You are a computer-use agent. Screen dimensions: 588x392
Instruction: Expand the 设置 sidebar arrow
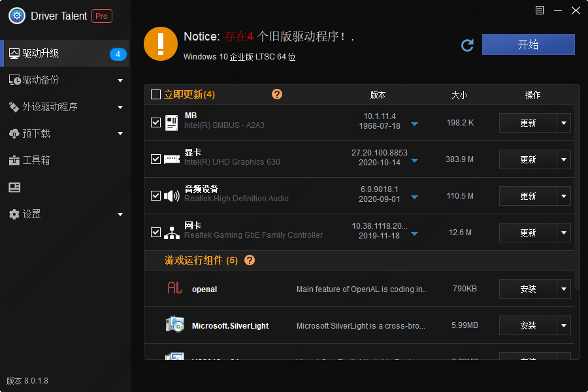(x=120, y=214)
